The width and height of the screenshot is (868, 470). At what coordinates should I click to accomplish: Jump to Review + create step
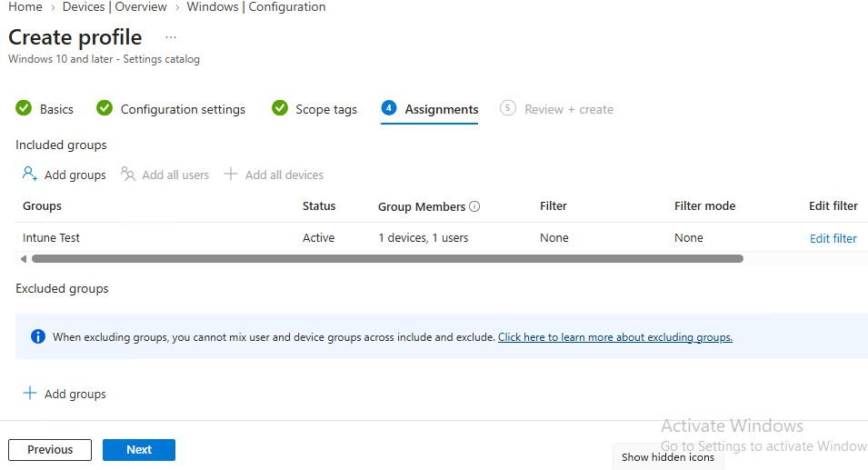(x=569, y=110)
